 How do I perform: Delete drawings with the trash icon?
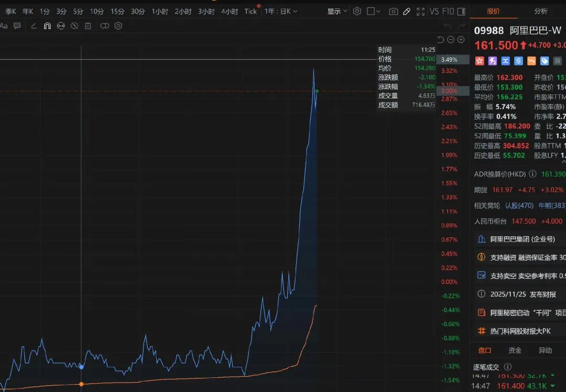(x=88, y=26)
